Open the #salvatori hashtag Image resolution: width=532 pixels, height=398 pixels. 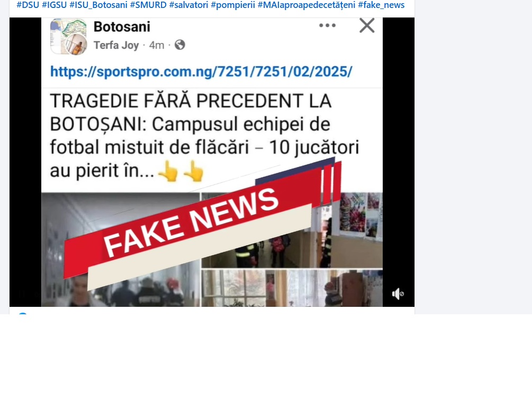pyautogui.click(x=188, y=5)
